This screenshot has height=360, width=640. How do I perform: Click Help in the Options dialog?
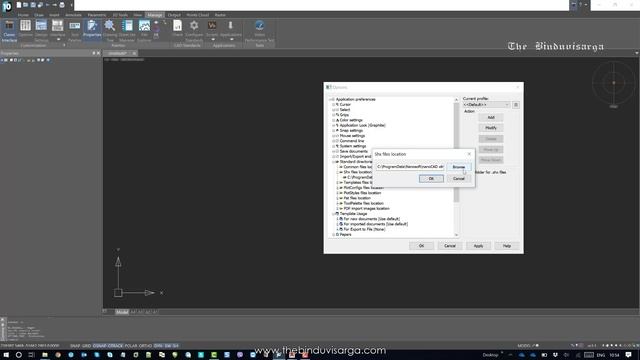click(x=507, y=246)
